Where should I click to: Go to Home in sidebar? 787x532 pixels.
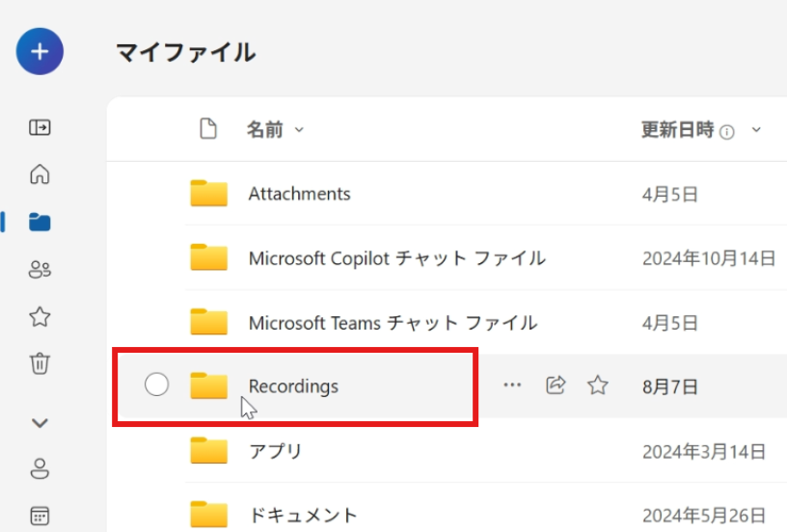point(40,174)
